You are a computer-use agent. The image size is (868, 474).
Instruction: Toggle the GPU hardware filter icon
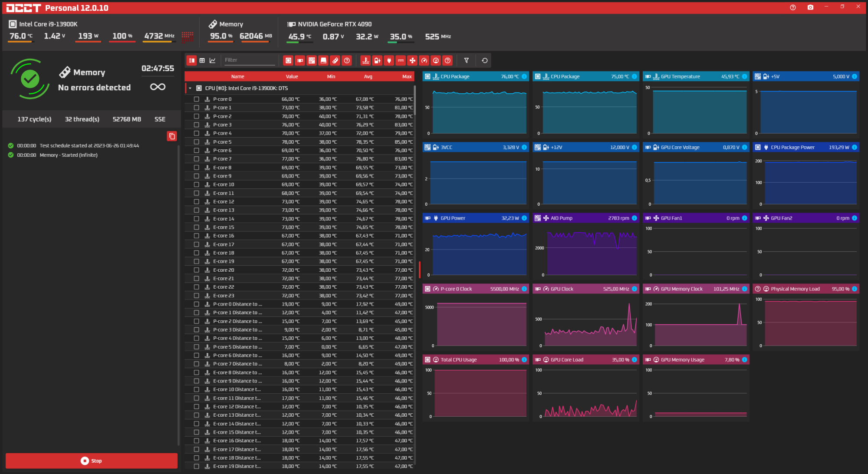pyautogui.click(x=300, y=60)
